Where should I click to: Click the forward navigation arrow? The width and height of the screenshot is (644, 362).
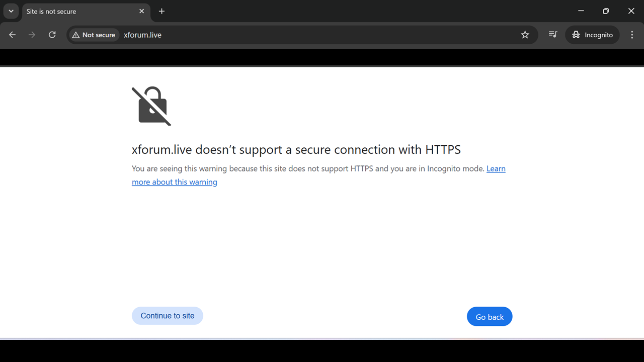click(32, 35)
